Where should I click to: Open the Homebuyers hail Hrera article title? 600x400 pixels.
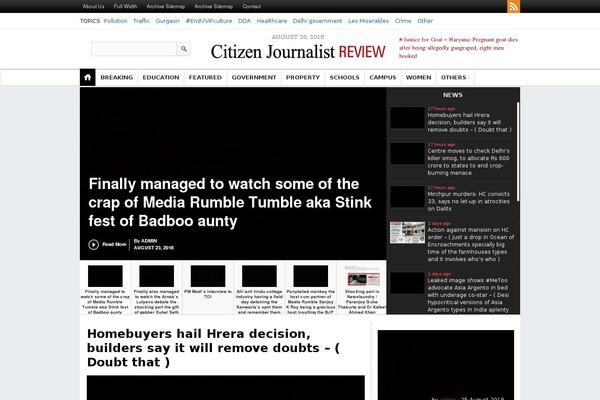click(x=213, y=348)
